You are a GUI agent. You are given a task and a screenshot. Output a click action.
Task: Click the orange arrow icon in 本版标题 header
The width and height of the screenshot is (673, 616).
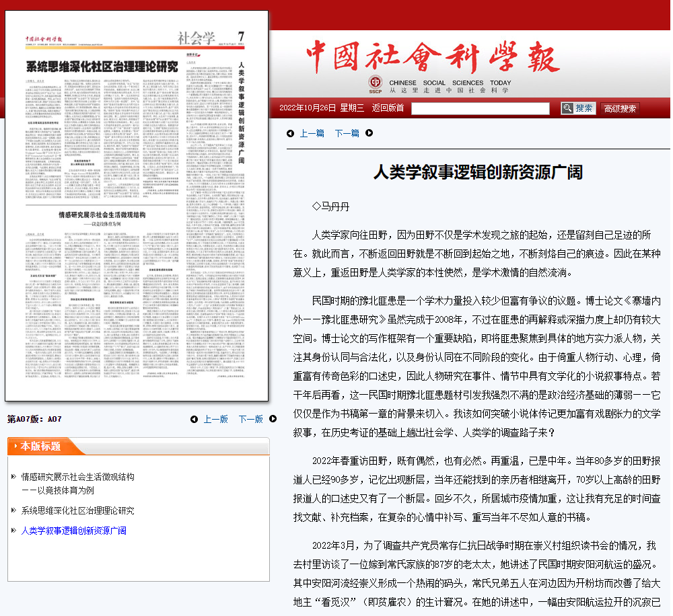click(13, 446)
